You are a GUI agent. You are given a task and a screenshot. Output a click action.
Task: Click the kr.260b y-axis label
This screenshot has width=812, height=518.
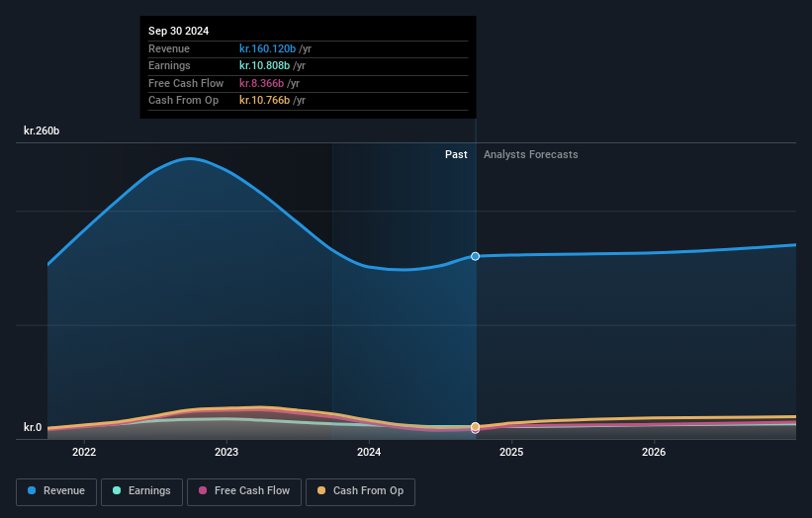(42, 130)
